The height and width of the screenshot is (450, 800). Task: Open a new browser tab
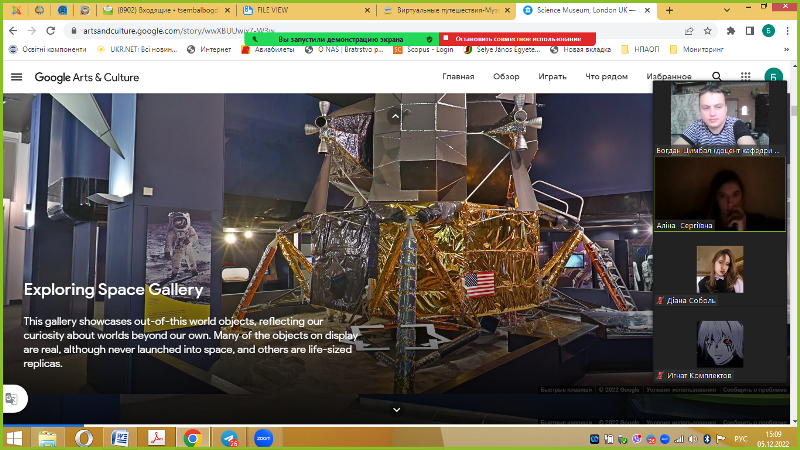(x=669, y=10)
